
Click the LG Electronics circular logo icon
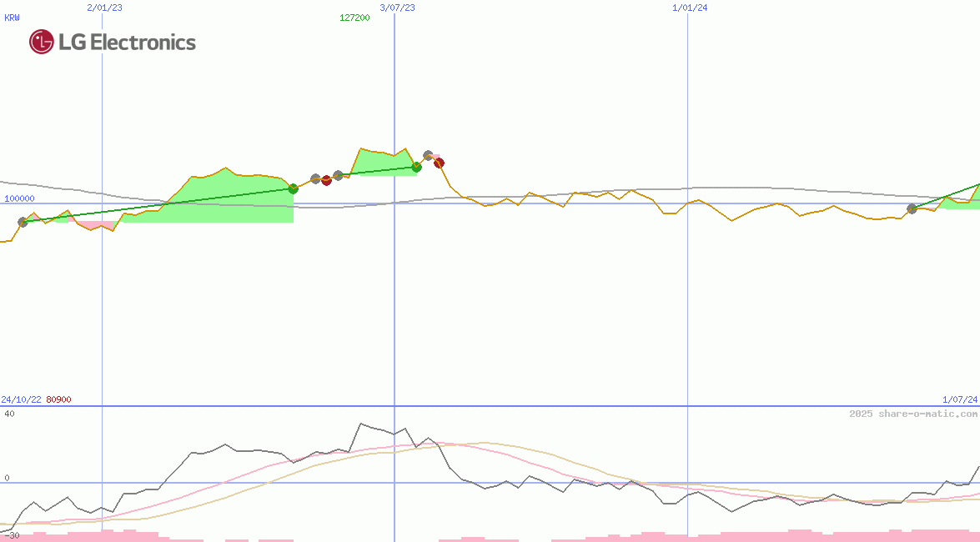click(41, 42)
